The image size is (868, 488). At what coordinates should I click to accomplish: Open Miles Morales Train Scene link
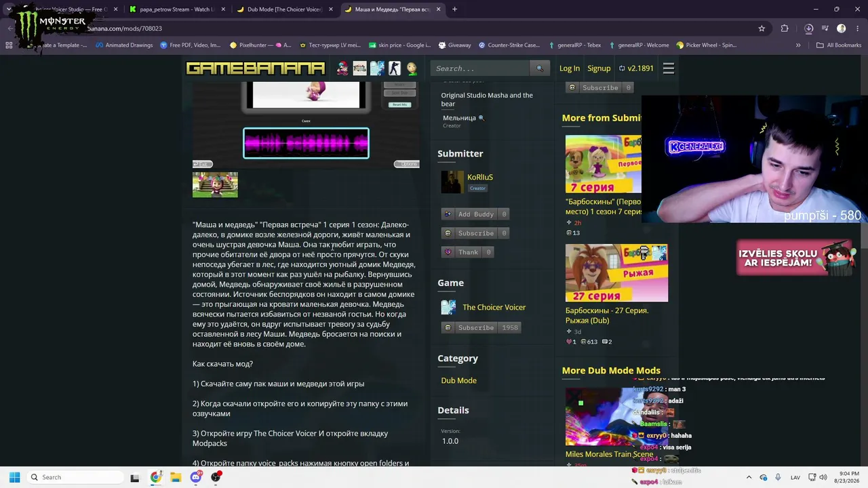610,454
